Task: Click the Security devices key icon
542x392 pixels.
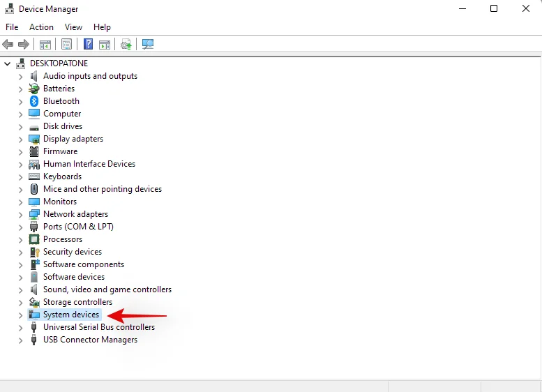Action: [35, 252]
